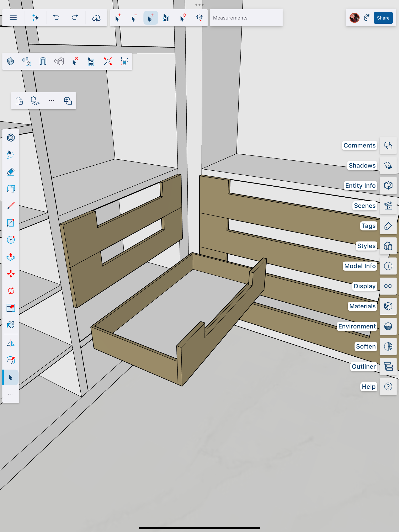Activate the Push/Pull tool

coord(11,257)
